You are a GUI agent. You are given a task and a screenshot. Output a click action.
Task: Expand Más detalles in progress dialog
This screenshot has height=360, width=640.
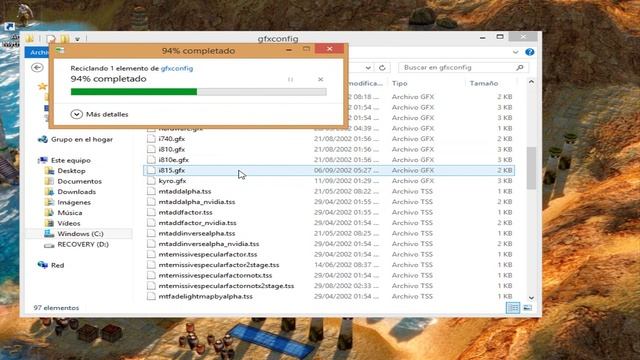pos(100,114)
